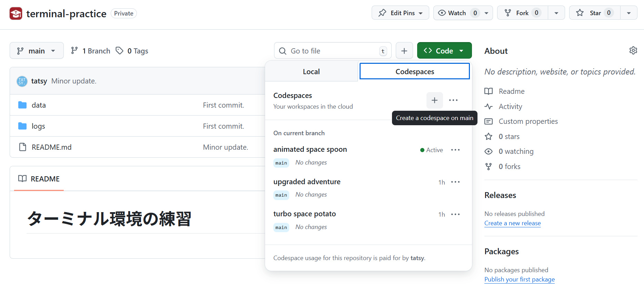The width and height of the screenshot is (644, 287).
Task: Click the Add file plus button
Action: 404,51
